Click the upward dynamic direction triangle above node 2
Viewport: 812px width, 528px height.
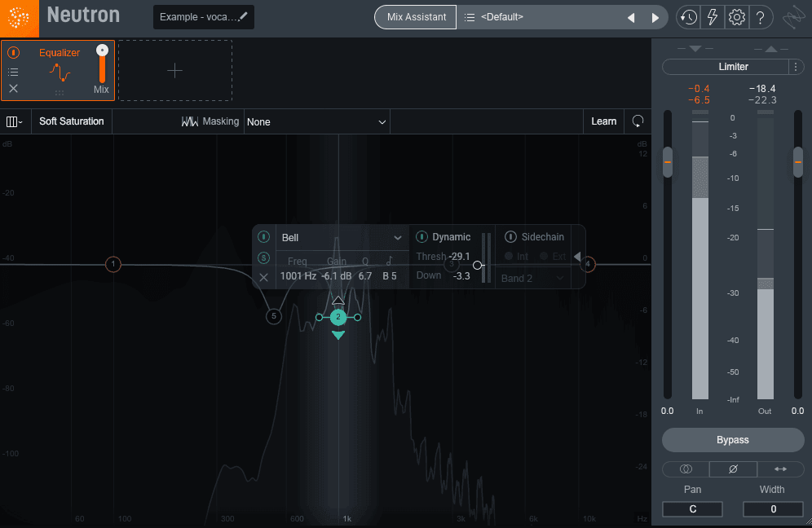click(x=338, y=300)
